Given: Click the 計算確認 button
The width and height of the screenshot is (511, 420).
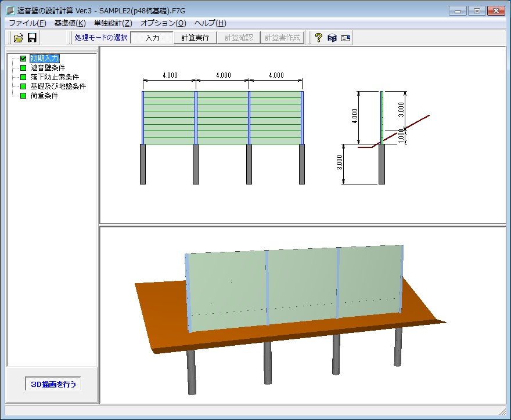Looking at the screenshot, I should pyautogui.click(x=239, y=38).
